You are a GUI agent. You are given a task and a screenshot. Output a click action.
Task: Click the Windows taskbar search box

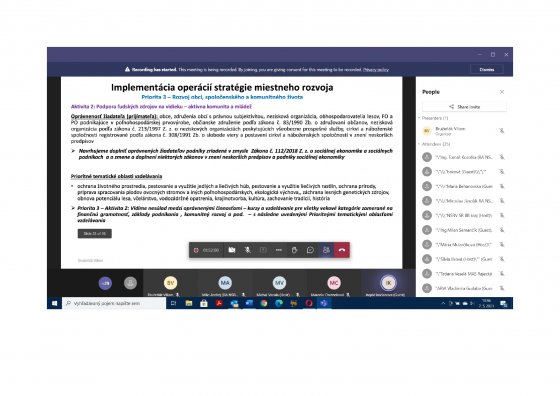114,303
